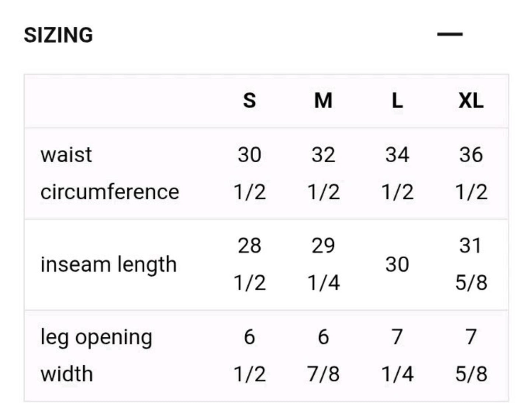Viewport: 532px width, 403px height.
Task: Click leg opening value 7 1/4 for L
Action: (397, 356)
